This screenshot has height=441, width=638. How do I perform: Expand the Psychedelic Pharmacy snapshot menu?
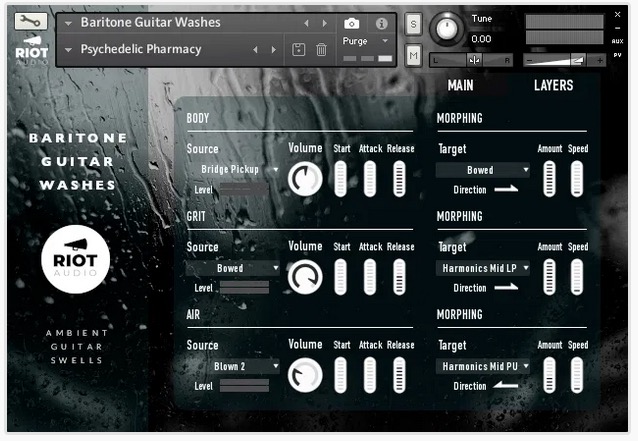point(68,50)
